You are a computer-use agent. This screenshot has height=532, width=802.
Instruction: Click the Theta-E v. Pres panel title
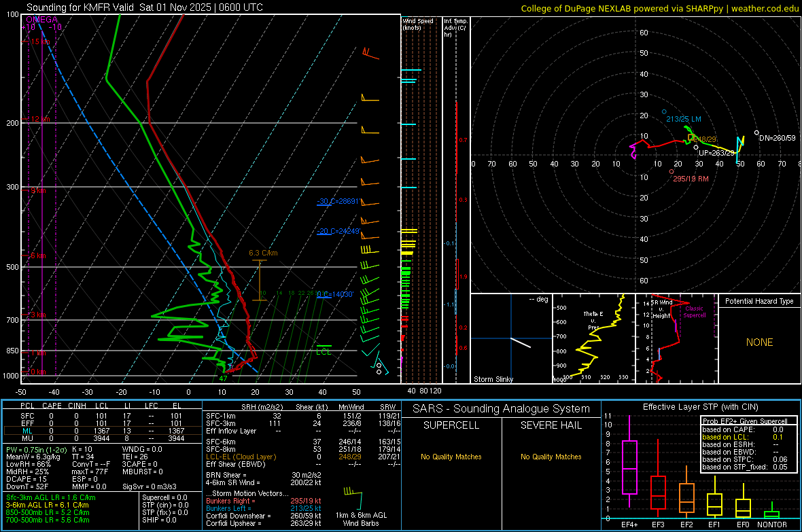point(593,320)
